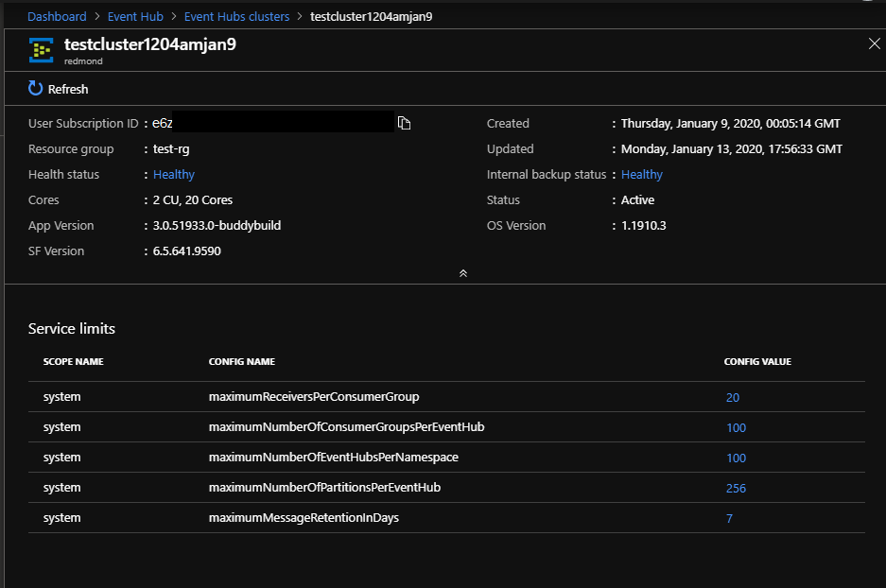Screen dimensions: 886x588
Task: Open the Healthy internal backup status link
Action: (x=641, y=174)
